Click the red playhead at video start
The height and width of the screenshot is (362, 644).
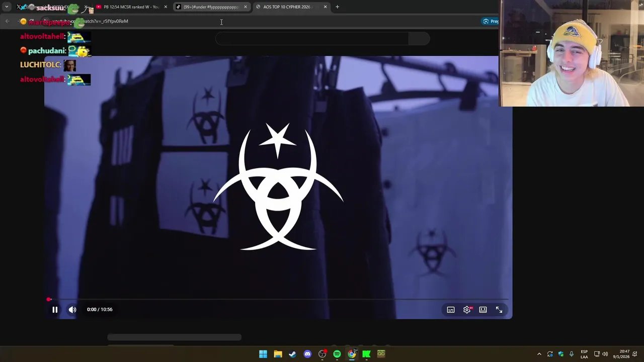pos(49,299)
